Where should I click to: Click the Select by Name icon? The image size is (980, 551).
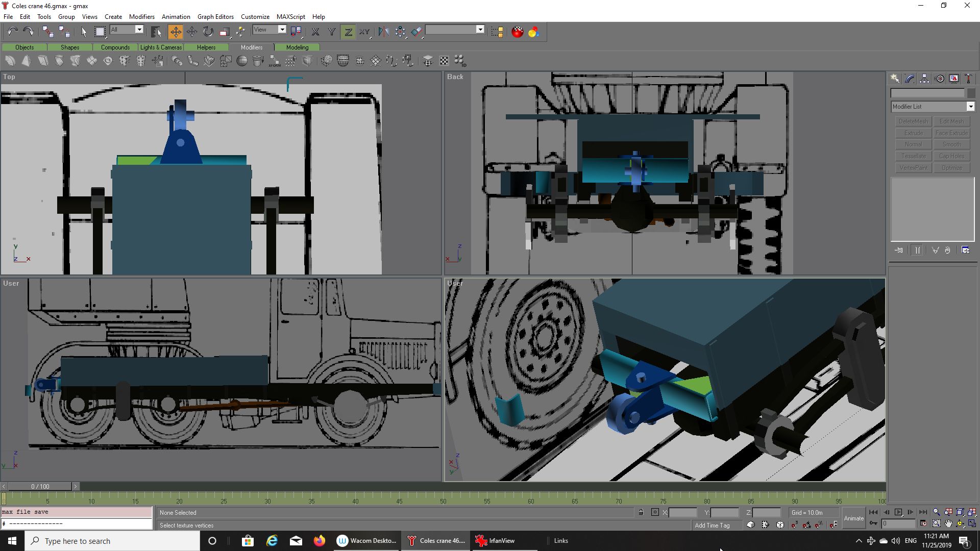click(156, 32)
